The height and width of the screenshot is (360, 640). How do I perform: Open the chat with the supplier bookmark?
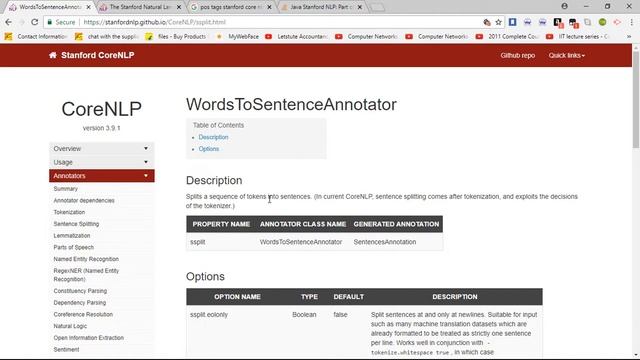point(107,36)
